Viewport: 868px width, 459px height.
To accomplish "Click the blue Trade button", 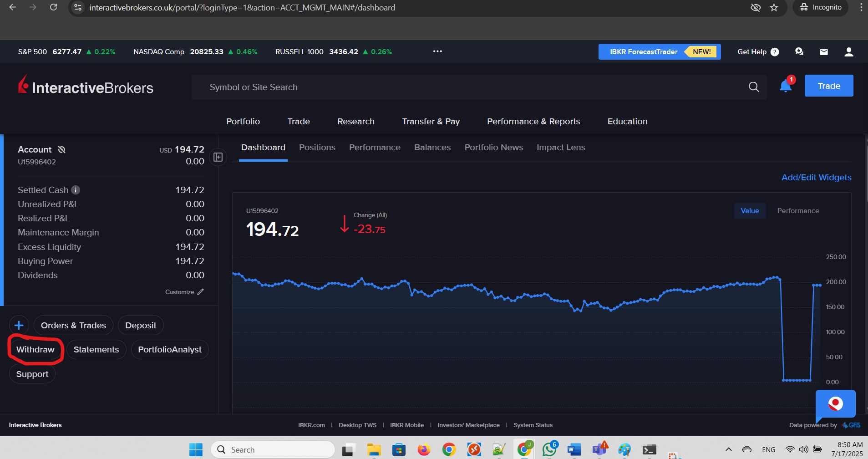I will 829,86.
